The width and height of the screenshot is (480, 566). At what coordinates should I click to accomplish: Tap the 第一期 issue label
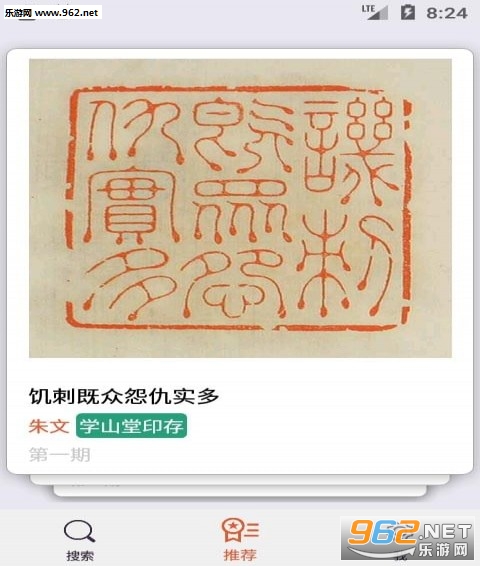click(60, 455)
